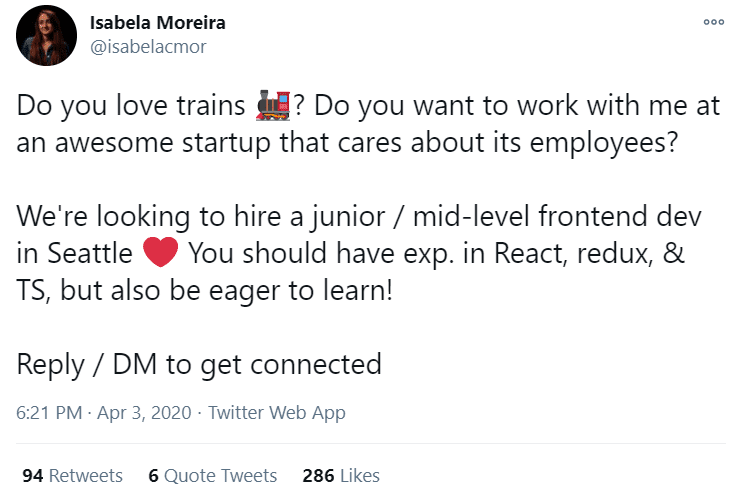Open the 6:21 PM timestamp link
This screenshot has height=503, width=744.
[46, 412]
